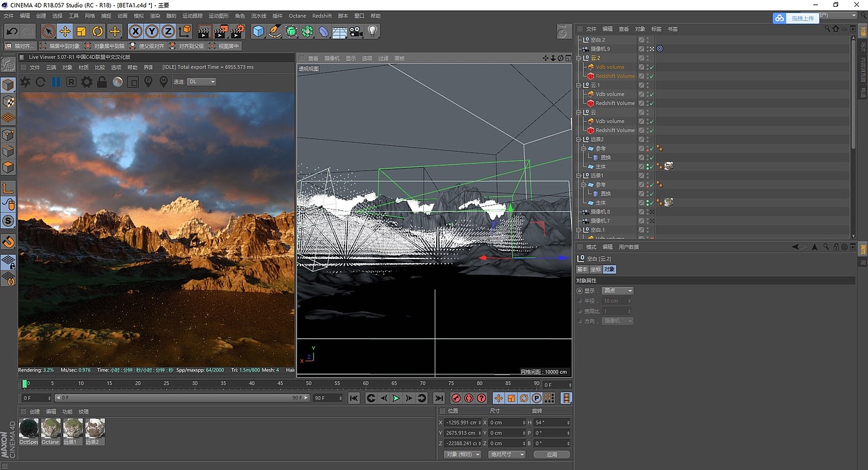868x470 pixels.
Task: Click the 应用 apply button
Action: point(551,454)
